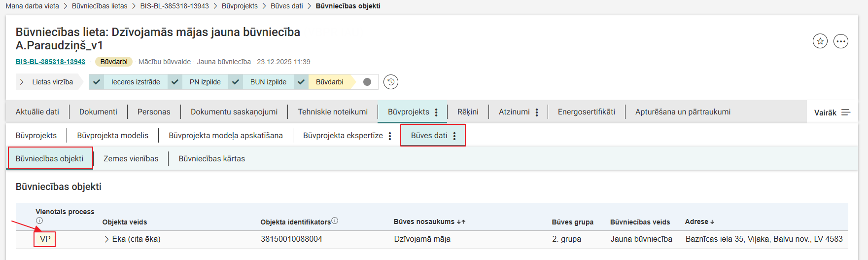The image size is (868, 260).
Task: Open kebab menu on Būvprojekta ekspertīze
Action: (390, 136)
